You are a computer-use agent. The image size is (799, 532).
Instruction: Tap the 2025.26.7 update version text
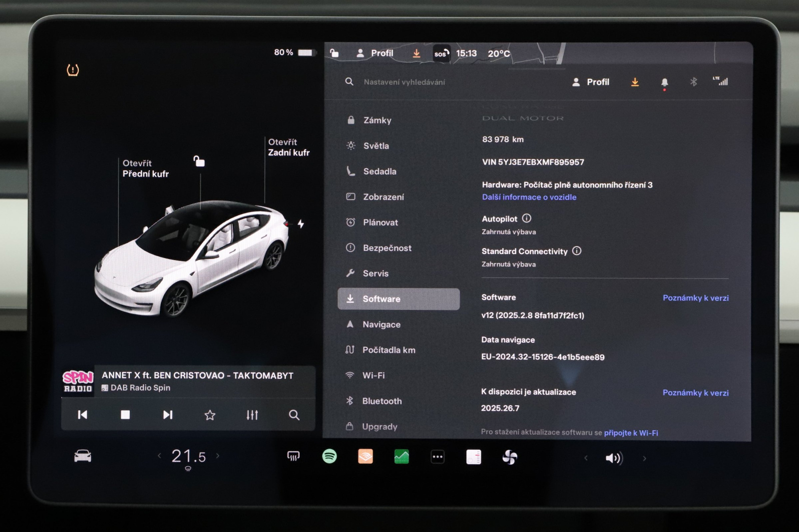click(x=500, y=408)
